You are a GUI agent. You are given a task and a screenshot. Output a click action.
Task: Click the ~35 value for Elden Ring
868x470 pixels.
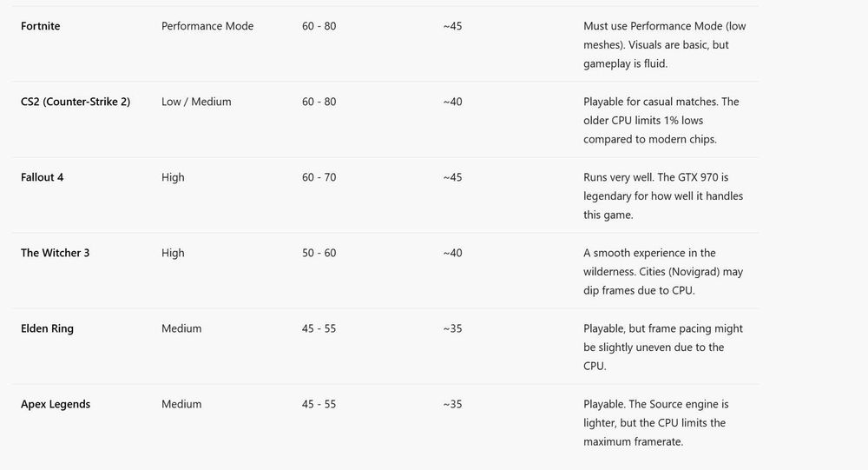(452, 328)
